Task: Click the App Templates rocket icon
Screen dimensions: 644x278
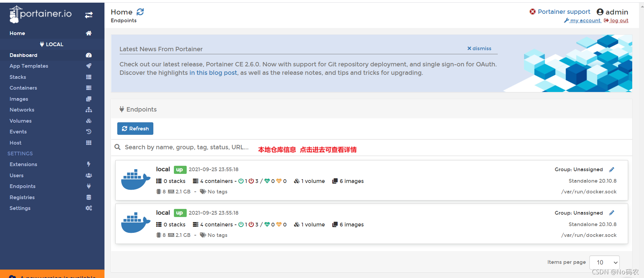Action: (x=89, y=66)
